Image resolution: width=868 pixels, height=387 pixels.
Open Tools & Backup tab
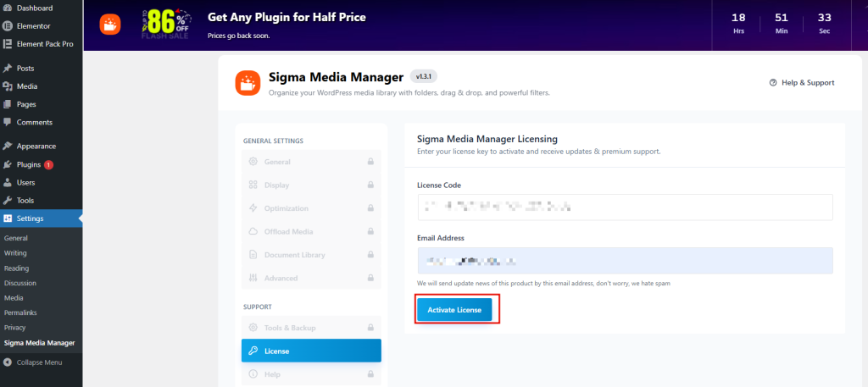tap(311, 327)
